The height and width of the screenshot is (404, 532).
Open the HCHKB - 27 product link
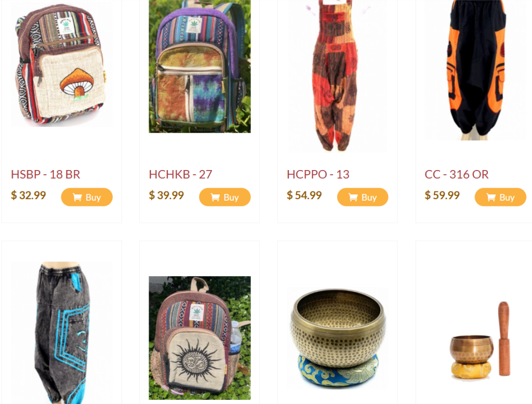coord(180,175)
